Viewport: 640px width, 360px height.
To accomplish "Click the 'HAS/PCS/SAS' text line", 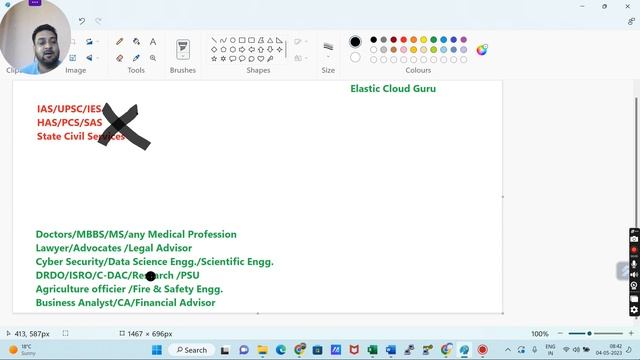I will tap(70, 122).
